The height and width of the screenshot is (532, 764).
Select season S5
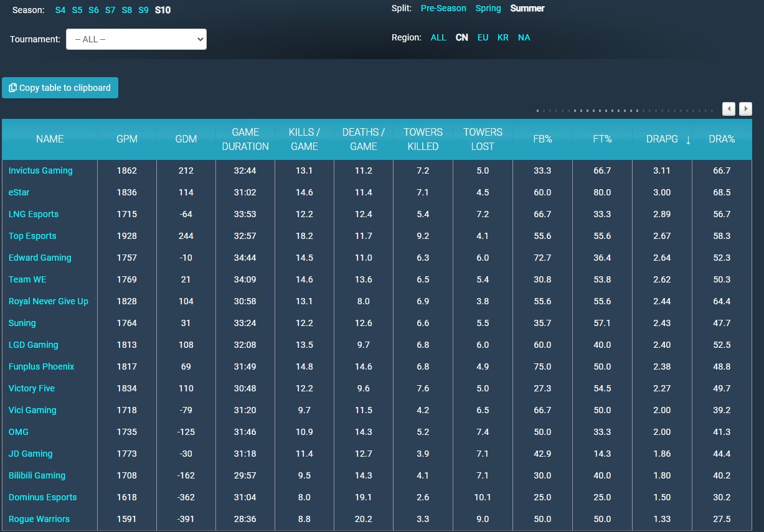[x=77, y=10]
